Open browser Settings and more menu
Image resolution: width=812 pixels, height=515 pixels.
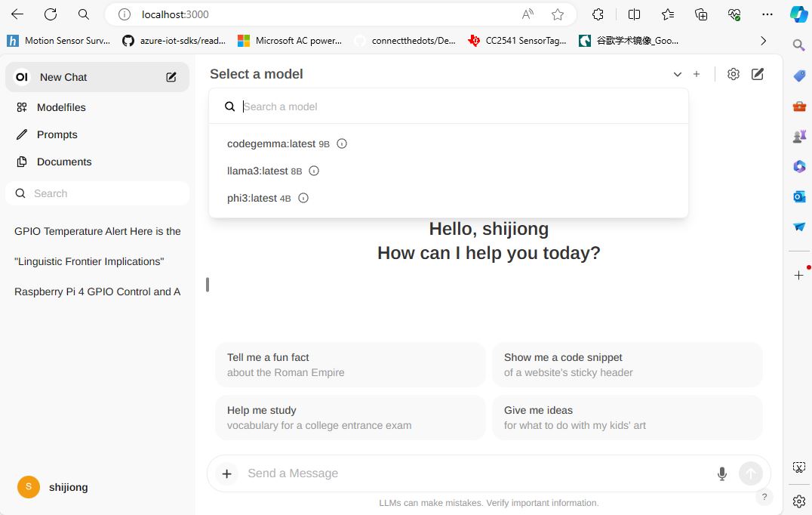(x=767, y=14)
